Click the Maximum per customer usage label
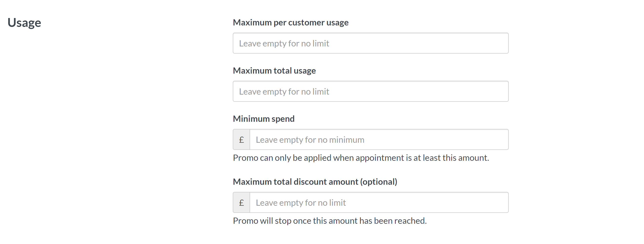Screen dimensions: 644x244 pyautogui.click(x=291, y=22)
